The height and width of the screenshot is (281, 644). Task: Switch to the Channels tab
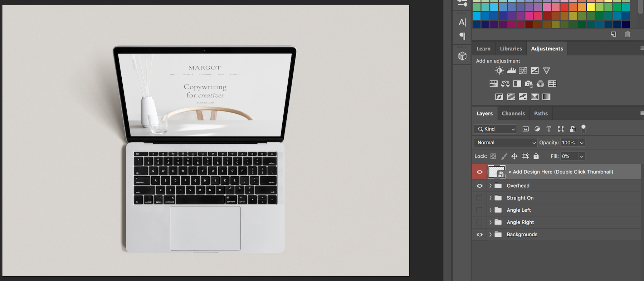513,113
